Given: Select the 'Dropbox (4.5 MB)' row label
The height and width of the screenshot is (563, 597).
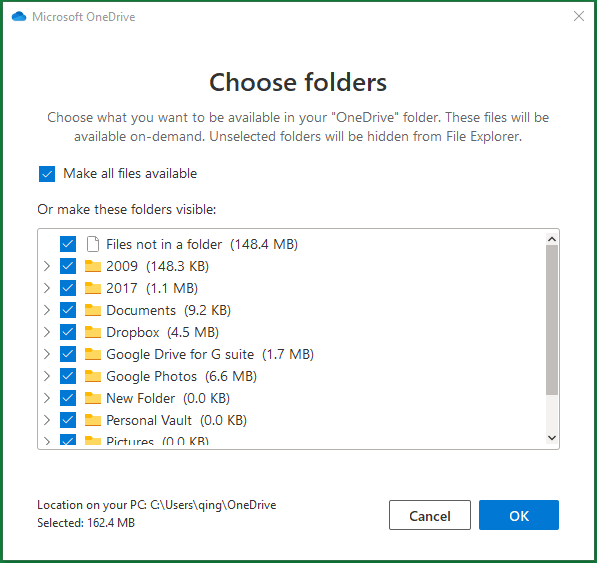Looking at the screenshot, I should pos(163,332).
